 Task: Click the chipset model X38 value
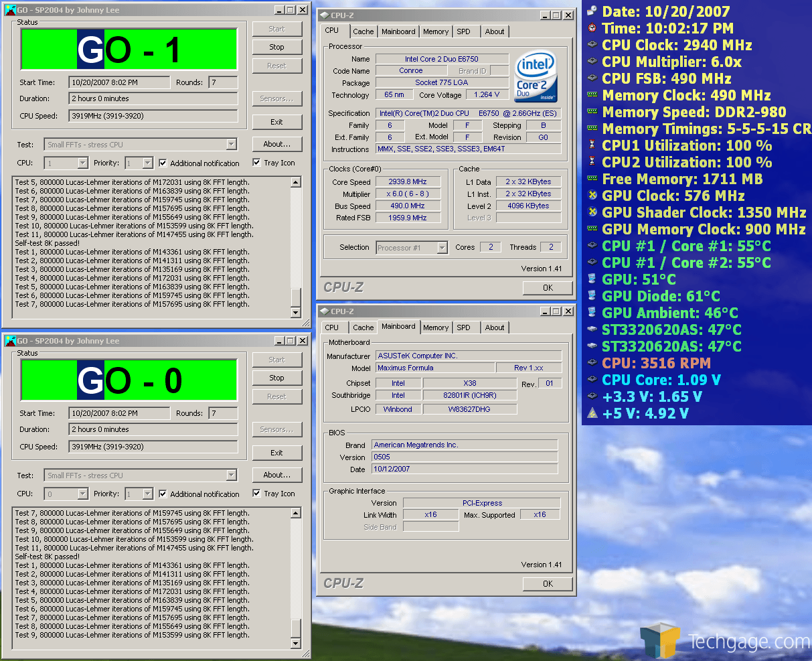[470, 383]
